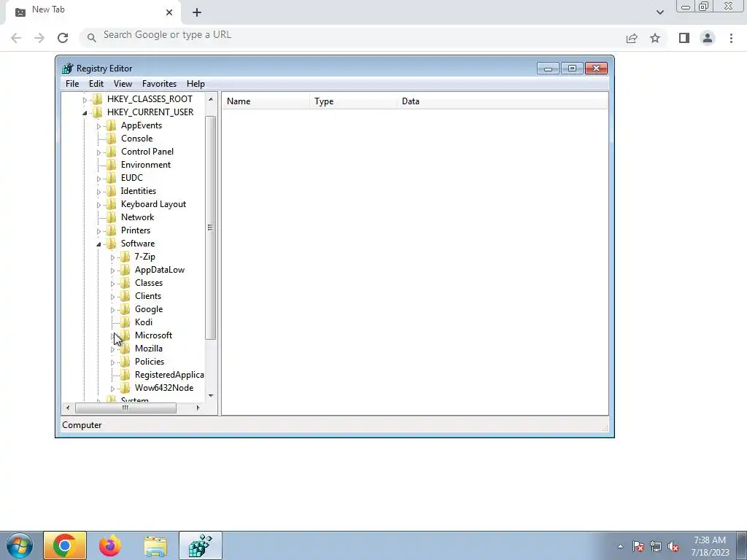Image resolution: width=747 pixels, height=560 pixels.
Task: Expand the Wow6432Node key arrow
Action: tap(112, 389)
